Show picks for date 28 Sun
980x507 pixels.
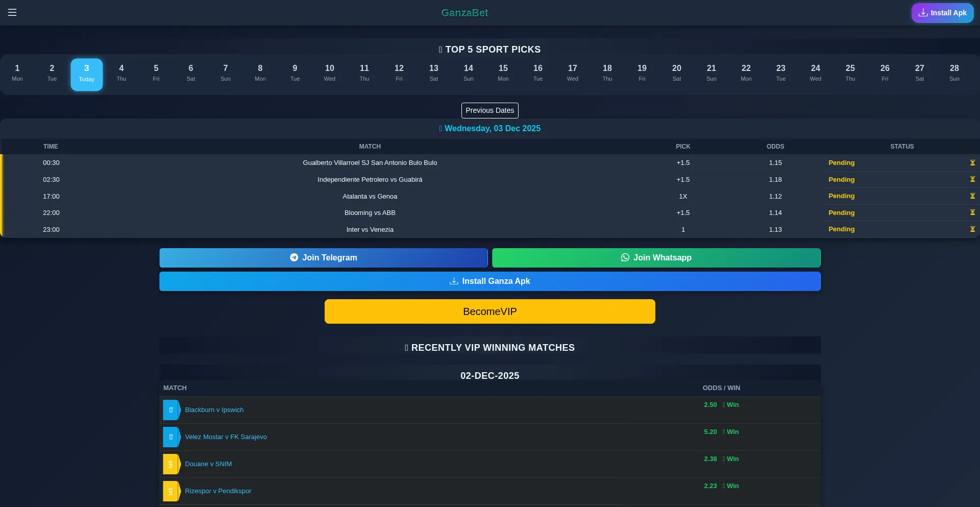(x=954, y=73)
